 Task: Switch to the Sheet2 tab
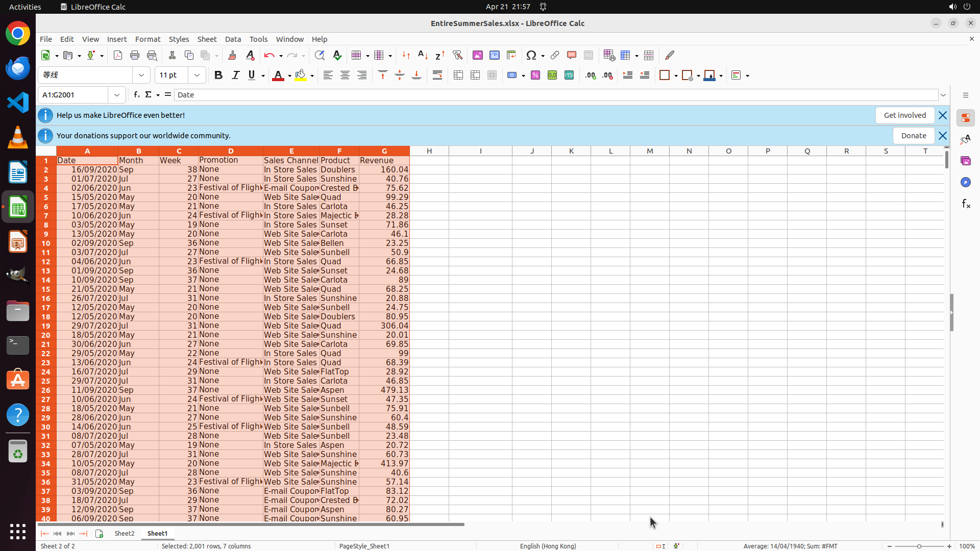125,533
